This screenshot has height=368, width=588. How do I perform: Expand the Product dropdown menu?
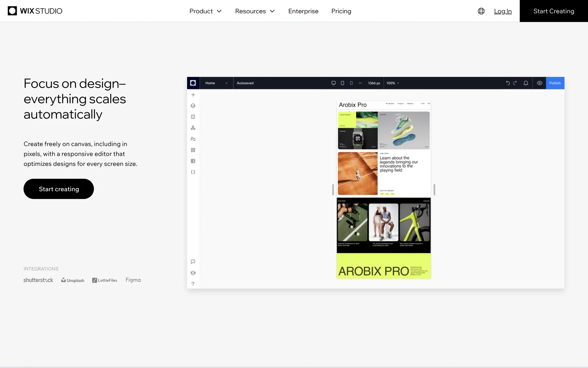click(x=205, y=11)
